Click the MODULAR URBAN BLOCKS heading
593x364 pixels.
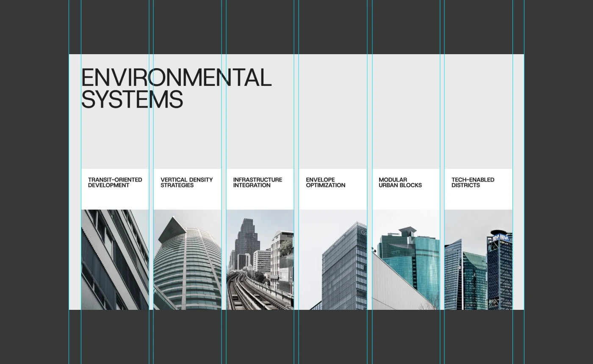(400, 182)
